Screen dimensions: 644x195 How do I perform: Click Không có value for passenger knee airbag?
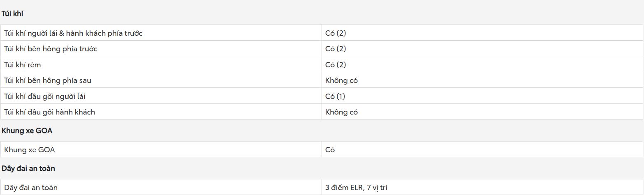click(341, 112)
